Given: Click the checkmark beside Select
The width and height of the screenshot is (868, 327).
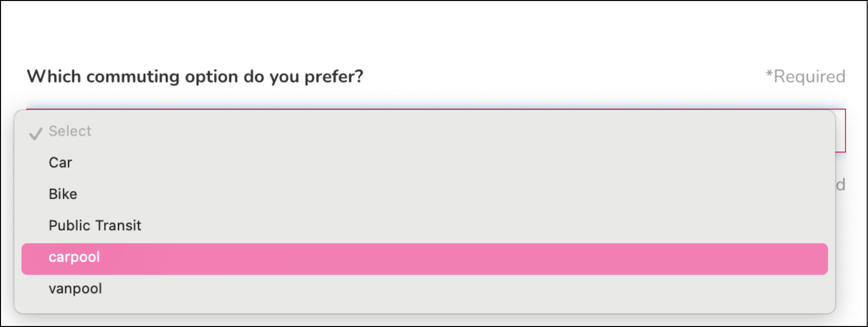Looking at the screenshot, I should (36, 133).
